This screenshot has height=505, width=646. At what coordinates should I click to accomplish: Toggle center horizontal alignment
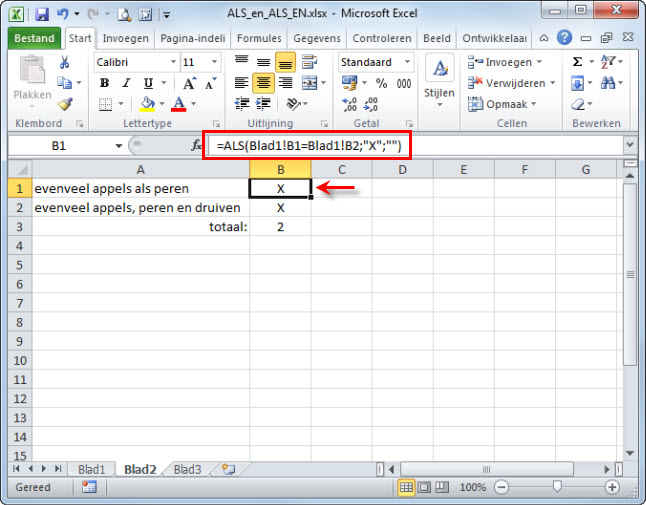(263, 83)
